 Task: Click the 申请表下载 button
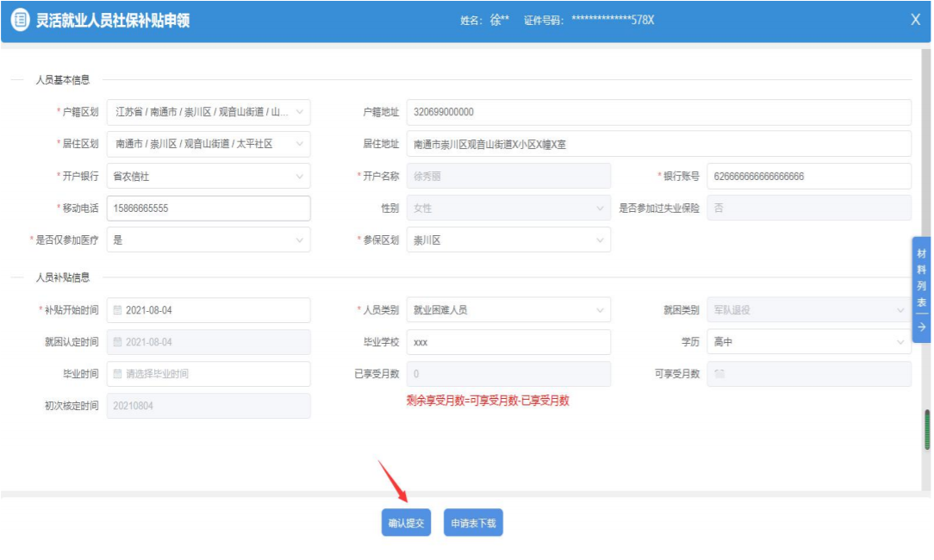click(x=473, y=523)
